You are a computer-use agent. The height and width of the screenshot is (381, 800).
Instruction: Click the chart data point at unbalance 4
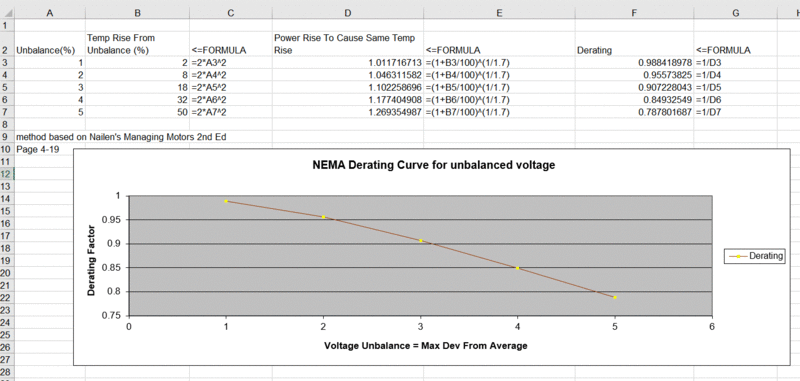tap(517, 268)
